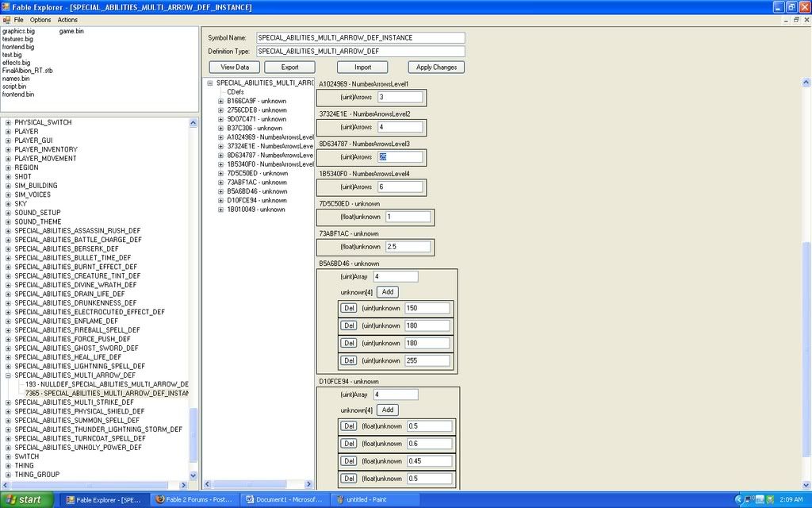The height and width of the screenshot is (508, 812).
Task: Click the View Data button
Action: (235, 67)
